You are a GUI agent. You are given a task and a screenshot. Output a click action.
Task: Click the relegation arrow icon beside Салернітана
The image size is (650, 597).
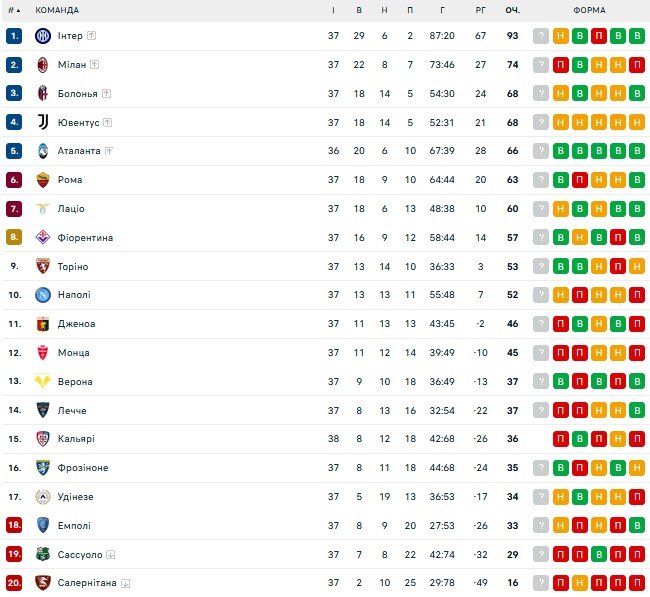tap(126, 583)
